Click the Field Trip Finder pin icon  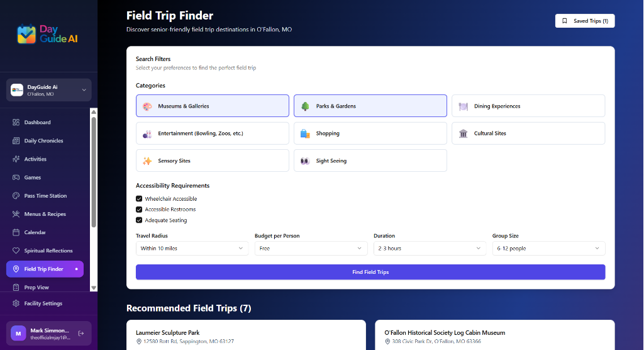pos(16,269)
